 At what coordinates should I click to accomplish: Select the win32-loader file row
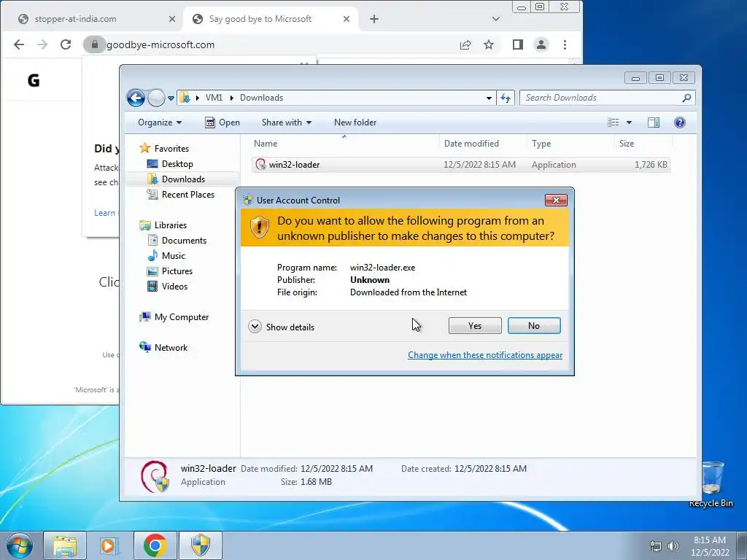click(x=461, y=165)
